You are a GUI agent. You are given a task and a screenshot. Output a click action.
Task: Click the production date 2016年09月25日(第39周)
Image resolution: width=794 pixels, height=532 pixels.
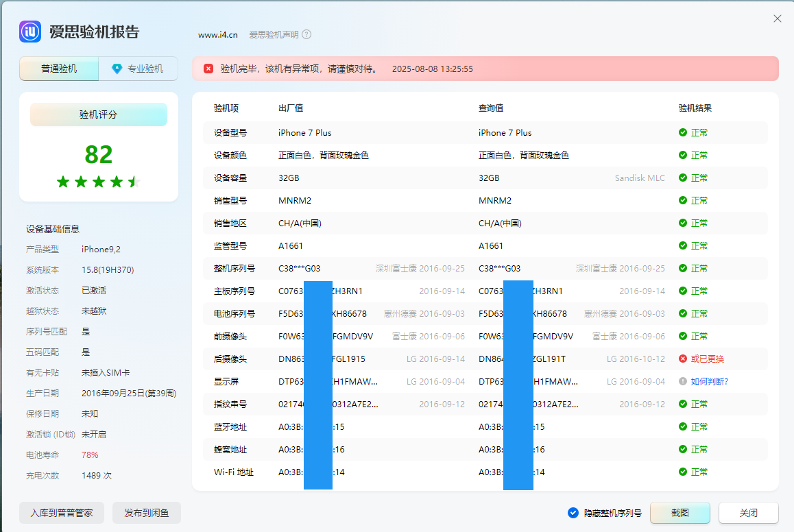coord(129,394)
